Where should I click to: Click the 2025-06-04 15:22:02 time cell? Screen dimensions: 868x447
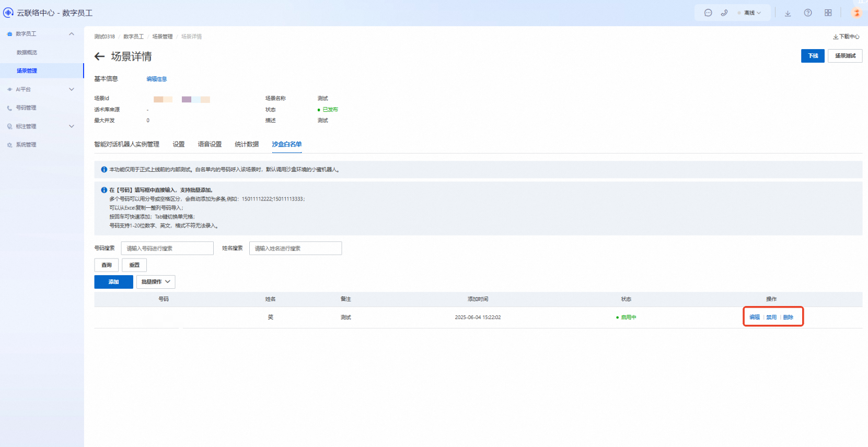pos(478,317)
